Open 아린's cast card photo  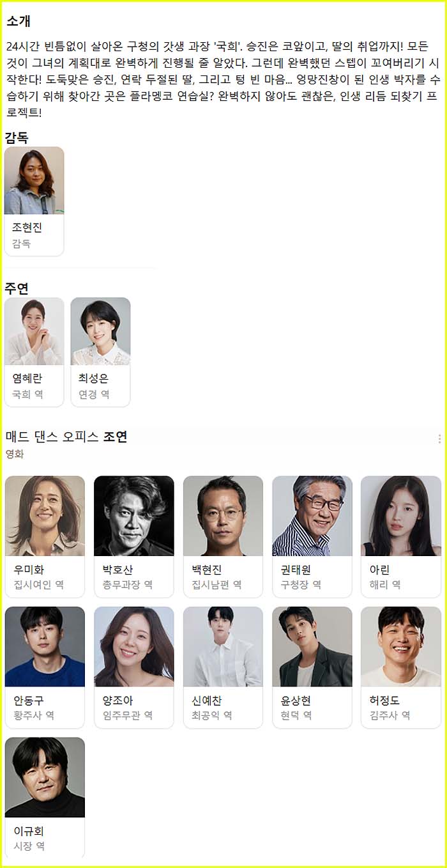click(x=401, y=516)
